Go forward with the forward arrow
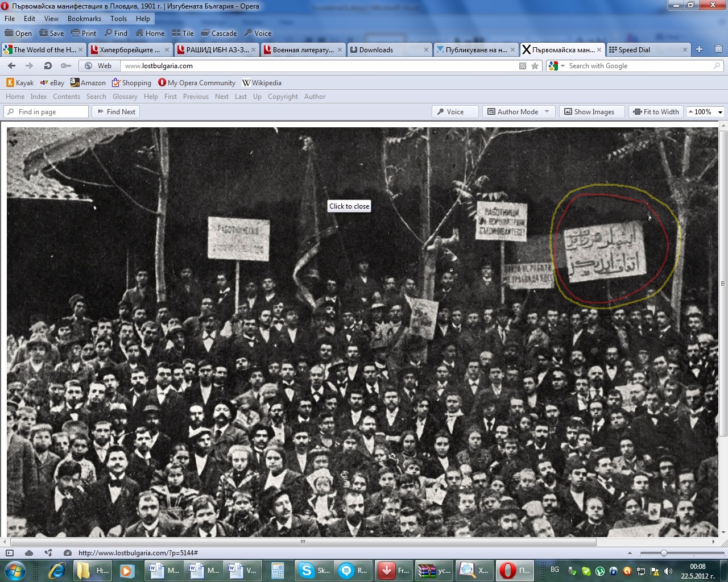 point(30,66)
